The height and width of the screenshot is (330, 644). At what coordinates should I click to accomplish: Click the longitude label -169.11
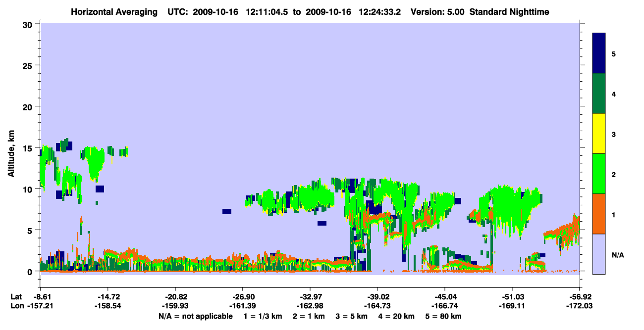coord(512,306)
